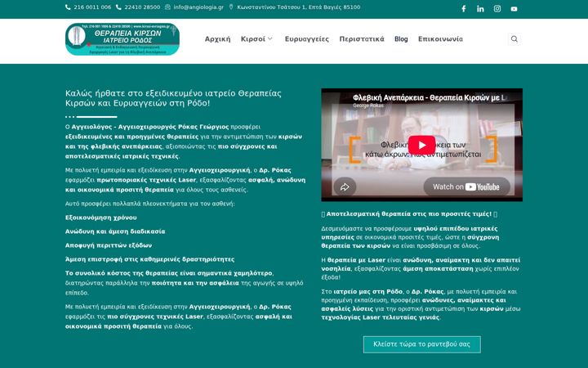Open the Κιρσοί menu item
This screenshot has height=368, width=588.
[x=252, y=39]
